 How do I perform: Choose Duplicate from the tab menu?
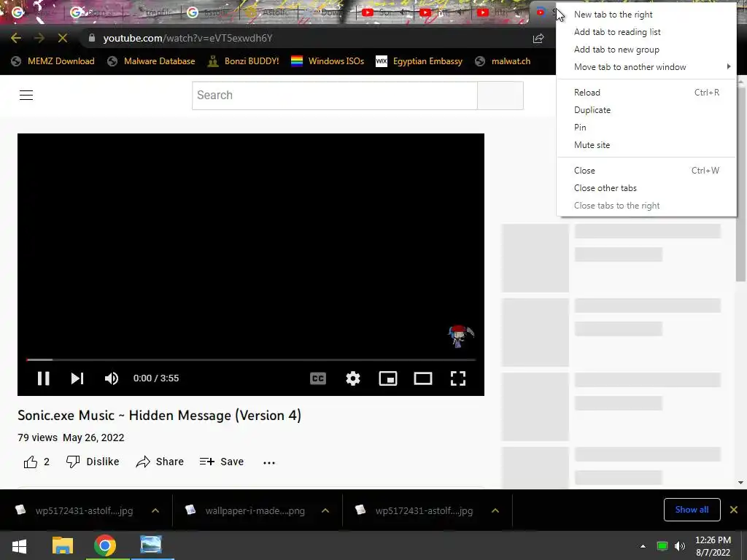click(x=646, y=110)
